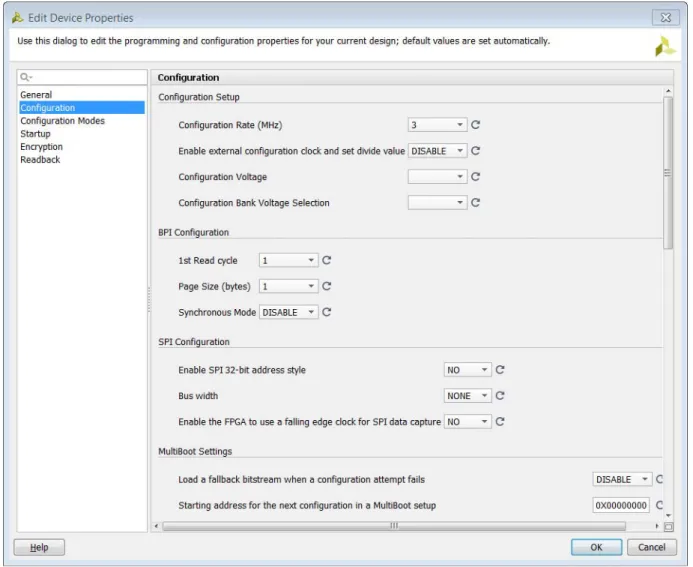The height and width of the screenshot is (567, 693).
Task: Reset Configuration Voltage to default
Action: pos(475,177)
